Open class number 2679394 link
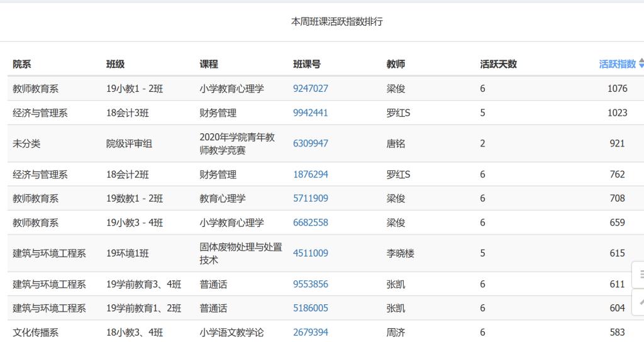Viewport: 644px width, 342px height. tap(310, 333)
